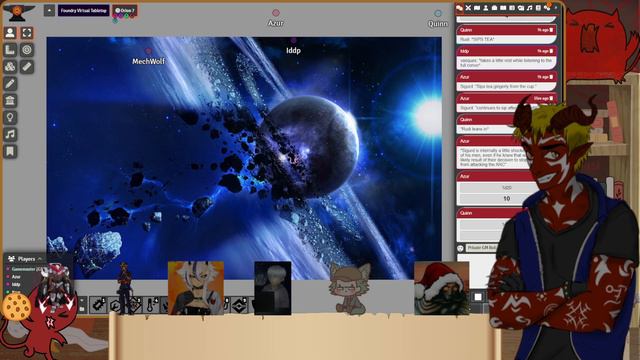640x360 pixels.
Task: Open the Santa hat character avatar
Action: coord(441,288)
